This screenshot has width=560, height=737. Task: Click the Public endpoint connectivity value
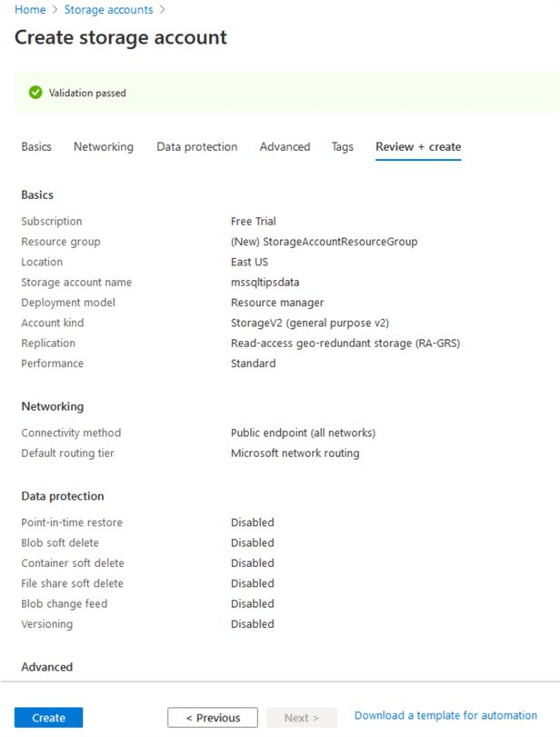coord(303,433)
